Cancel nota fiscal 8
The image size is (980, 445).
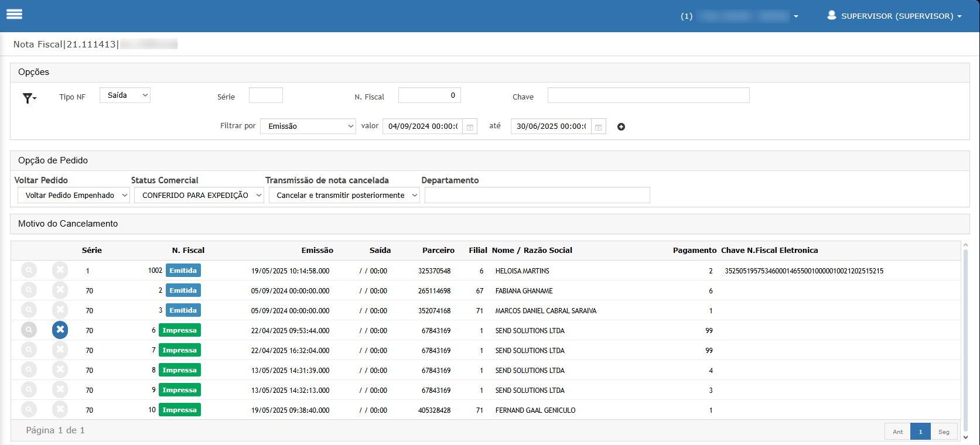click(60, 369)
